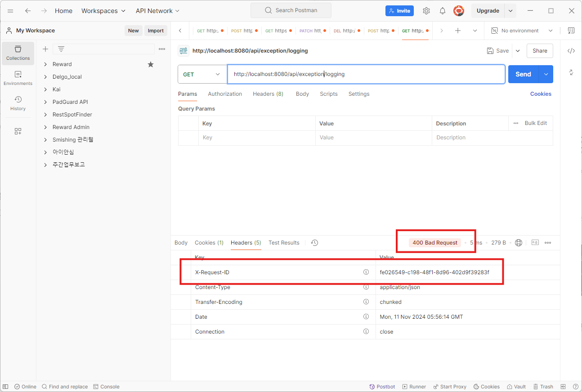582x392 pixels.
Task: Create a new collection with plus icon
Action: pos(45,49)
